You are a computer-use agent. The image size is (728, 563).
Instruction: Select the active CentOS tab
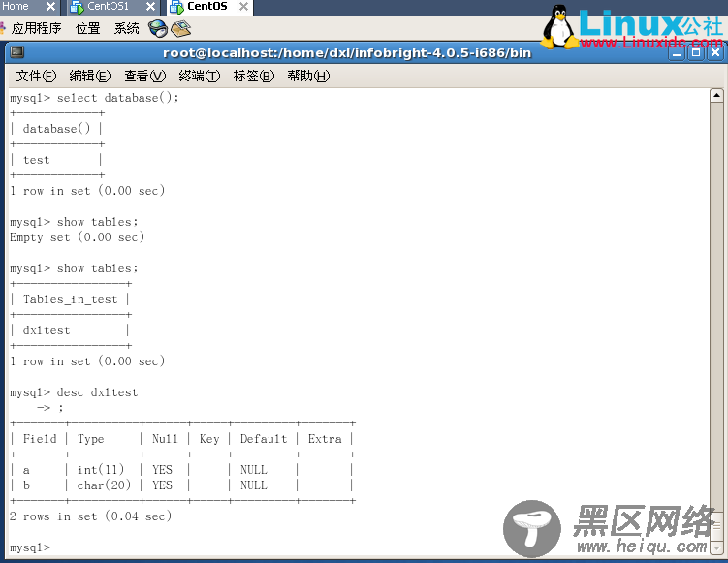207,7
